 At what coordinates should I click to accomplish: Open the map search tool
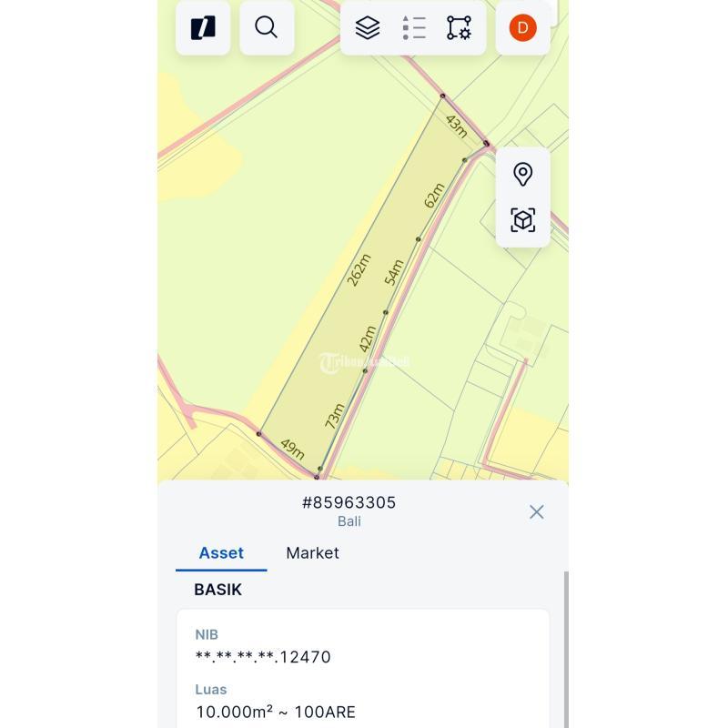click(x=267, y=28)
